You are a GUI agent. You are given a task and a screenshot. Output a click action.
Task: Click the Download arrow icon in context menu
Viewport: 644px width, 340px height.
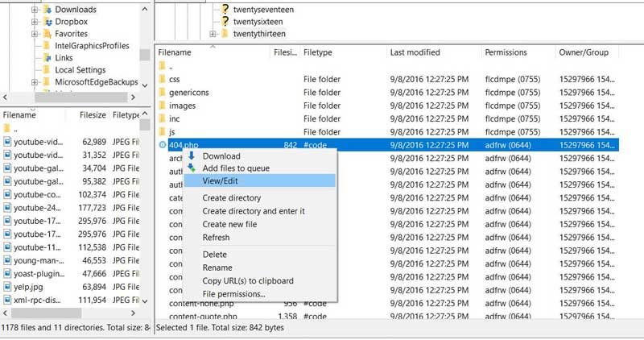(192, 155)
